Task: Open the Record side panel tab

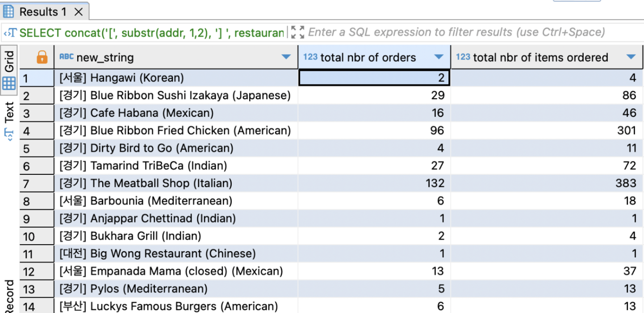Action: 9,296
